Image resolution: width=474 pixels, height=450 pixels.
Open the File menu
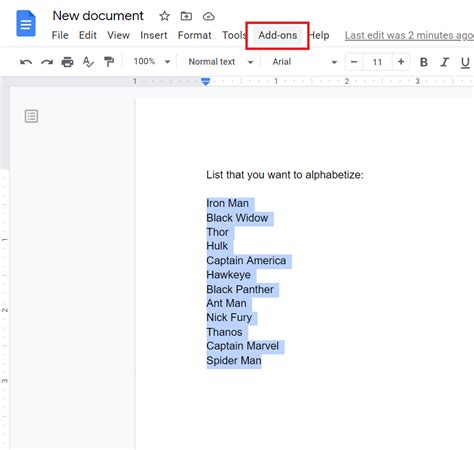[x=60, y=35]
